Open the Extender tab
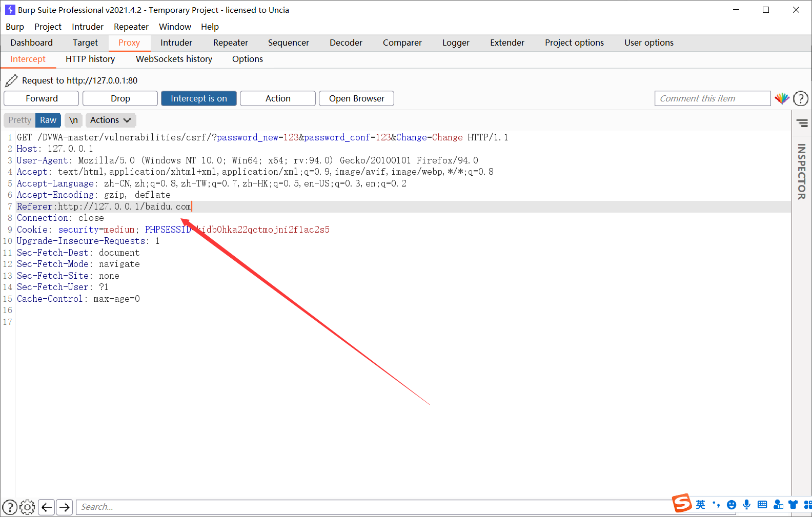Image resolution: width=812 pixels, height=517 pixels. pyautogui.click(x=507, y=43)
